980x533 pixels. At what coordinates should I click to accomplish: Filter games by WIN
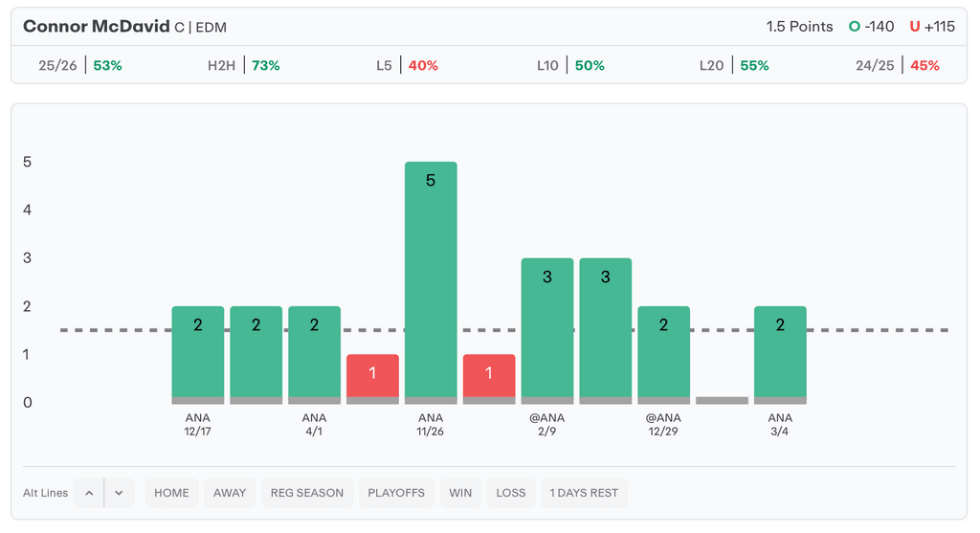pos(460,493)
